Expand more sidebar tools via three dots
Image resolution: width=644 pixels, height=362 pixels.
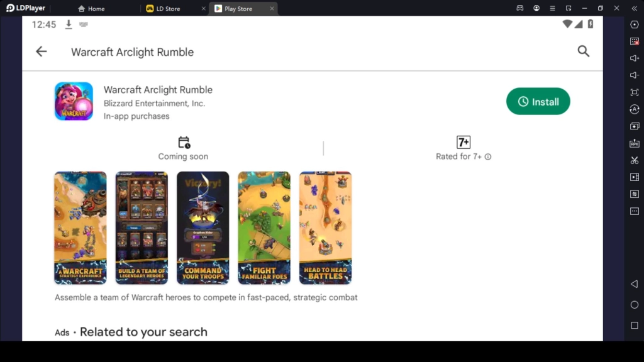(634, 211)
